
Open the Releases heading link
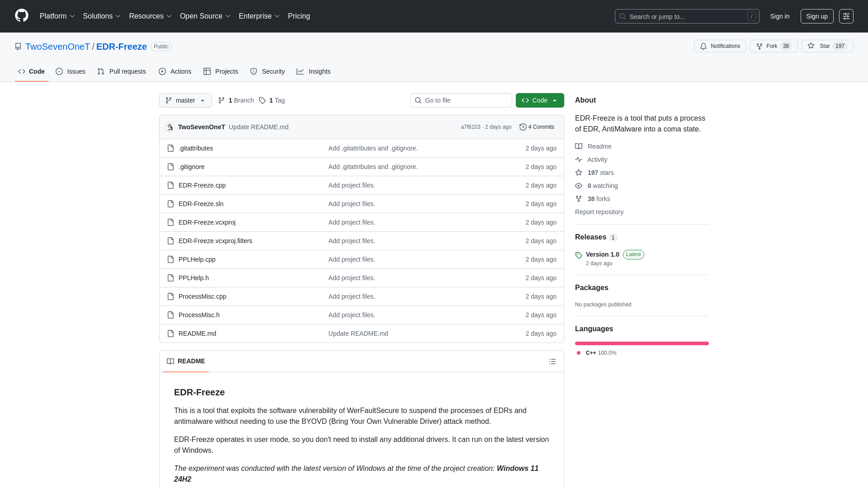tap(590, 237)
